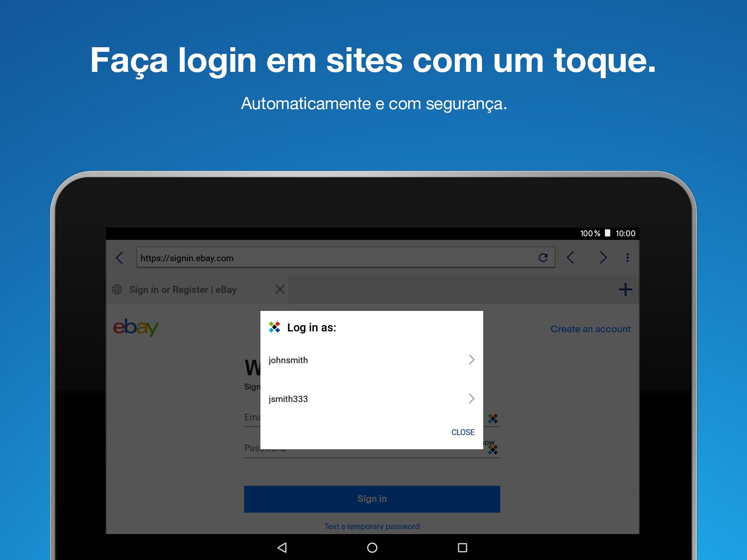Open the three-dot overflow menu
This screenshot has height=560, width=747.
coord(627,257)
